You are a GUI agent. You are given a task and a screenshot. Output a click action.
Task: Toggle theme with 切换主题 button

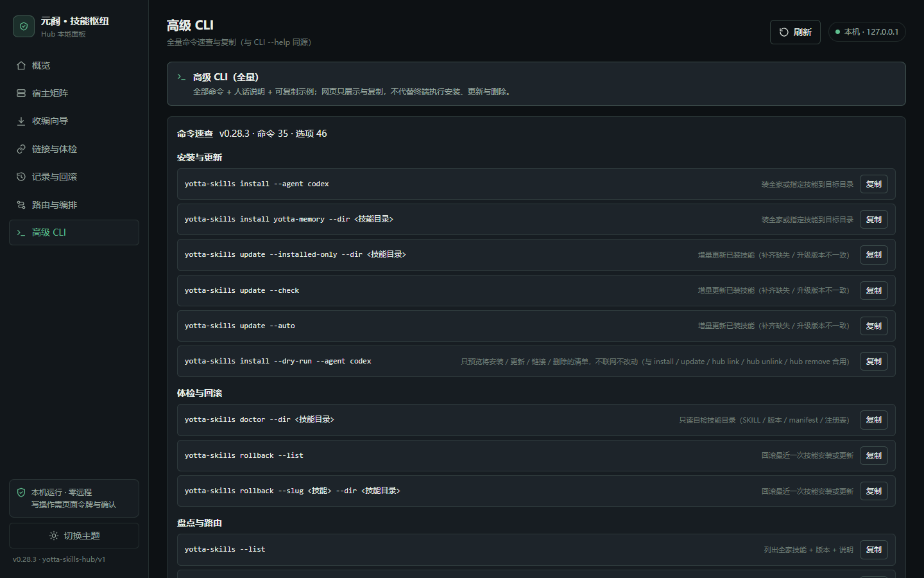click(x=74, y=536)
